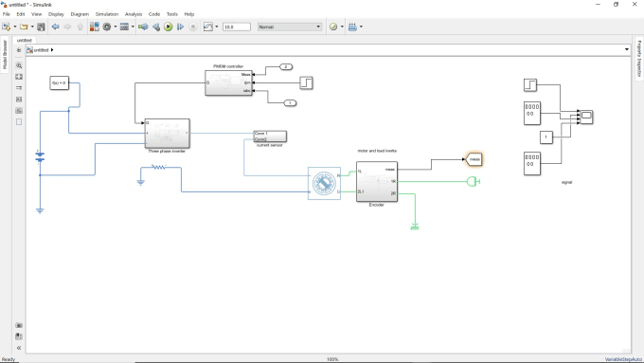This screenshot has height=363, width=644.
Task: Click the Build Model icon
Action: [352, 27]
